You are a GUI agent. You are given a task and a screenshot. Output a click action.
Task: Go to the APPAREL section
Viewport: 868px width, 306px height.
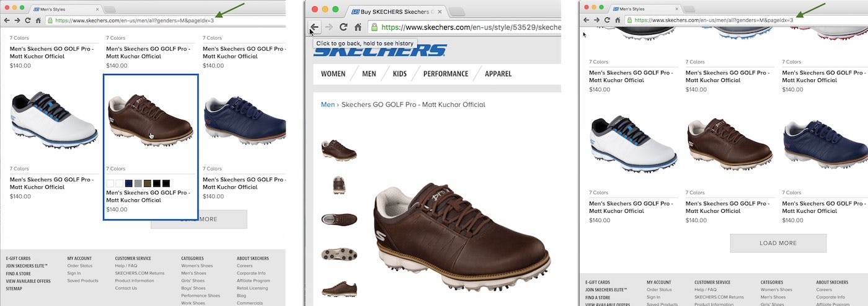(x=498, y=74)
